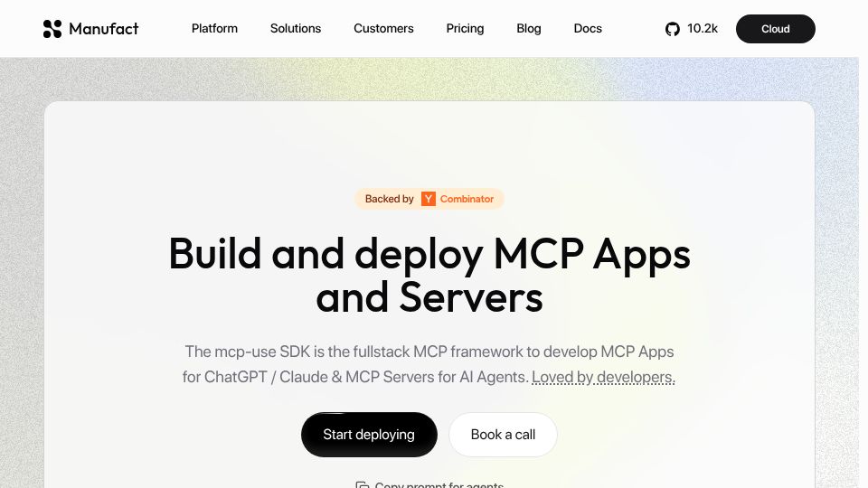868x488 pixels.
Task: Navigate to the Blog
Action: click(529, 28)
